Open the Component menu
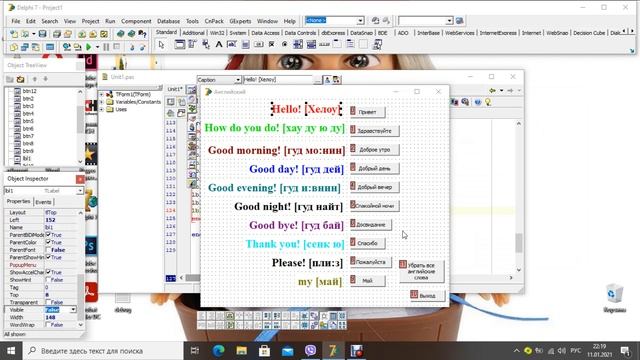Viewport: 640px width, 360px height. 136,21
